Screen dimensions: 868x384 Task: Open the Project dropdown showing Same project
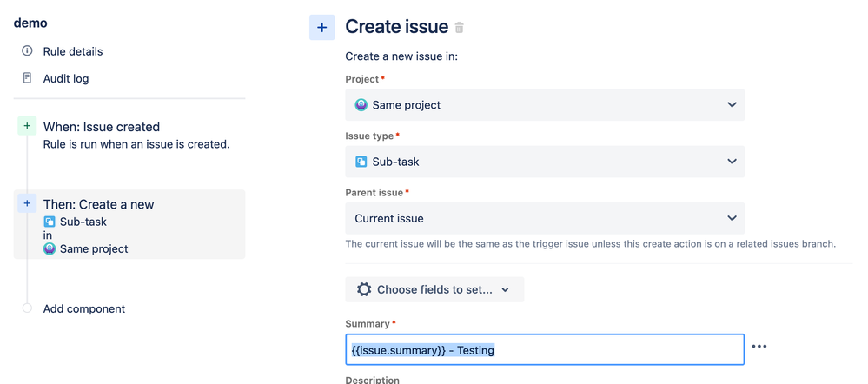545,105
